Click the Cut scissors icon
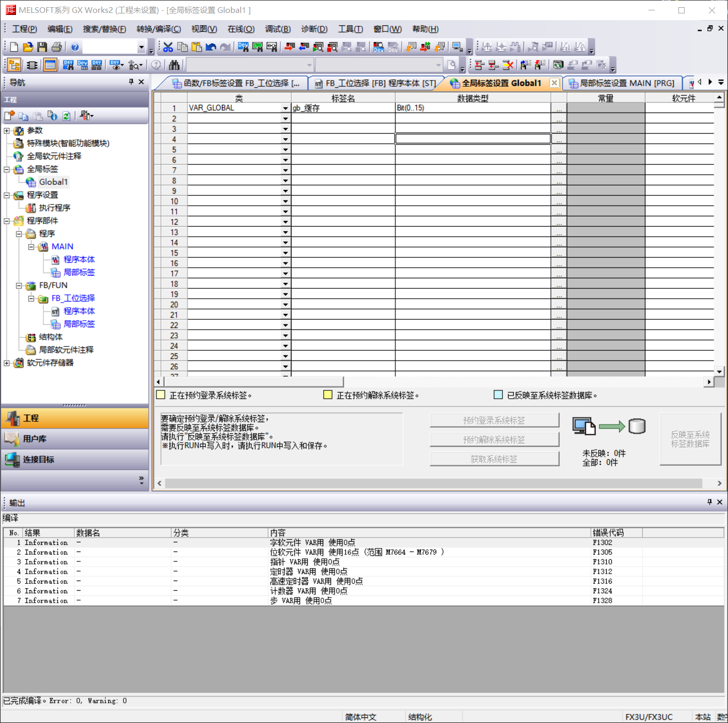The width and height of the screenshot is (728, 723). coord(168,48)
